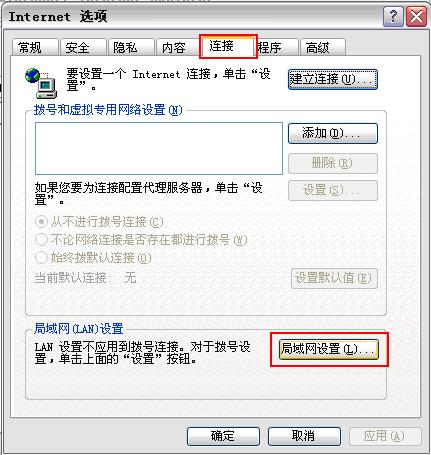431x455 pixels.
Task: Click the 取消 button
Action: click(304, 436)
